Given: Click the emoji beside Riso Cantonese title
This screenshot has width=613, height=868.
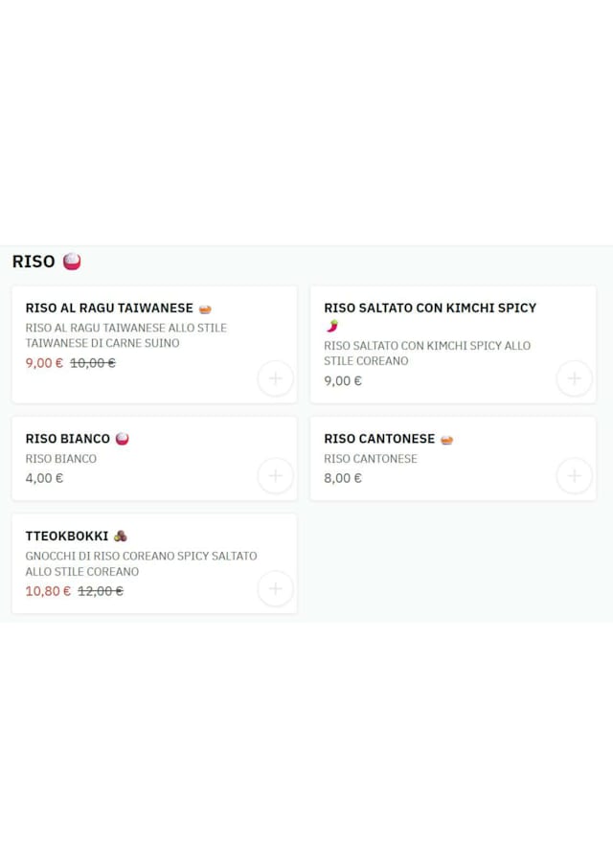Looking at the screenshot, I should [x=446, y=439].
